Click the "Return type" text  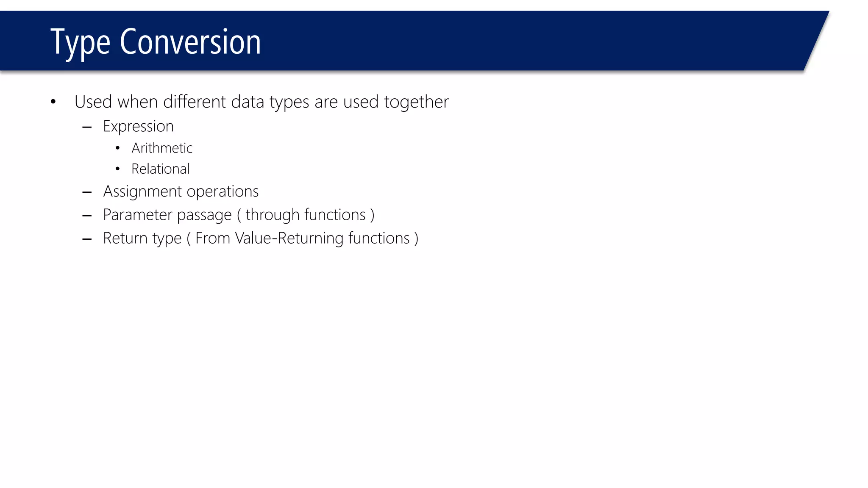click(x=142, y=238)
